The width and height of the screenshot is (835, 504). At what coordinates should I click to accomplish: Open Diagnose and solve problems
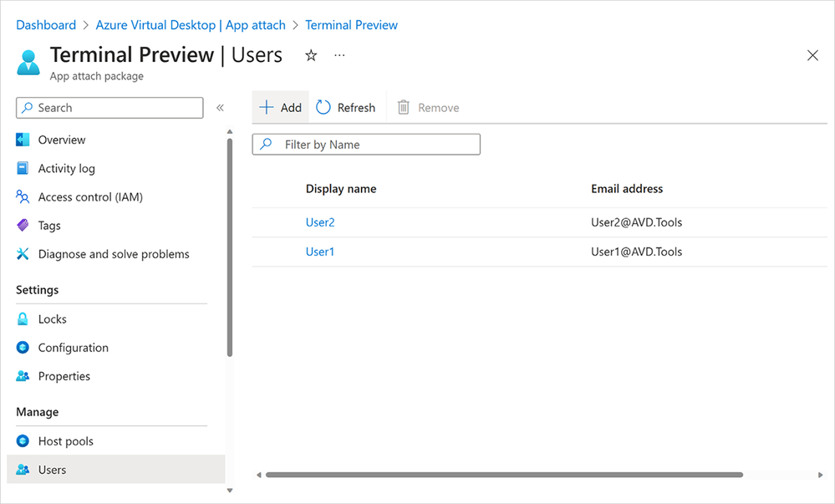[114, 254]
